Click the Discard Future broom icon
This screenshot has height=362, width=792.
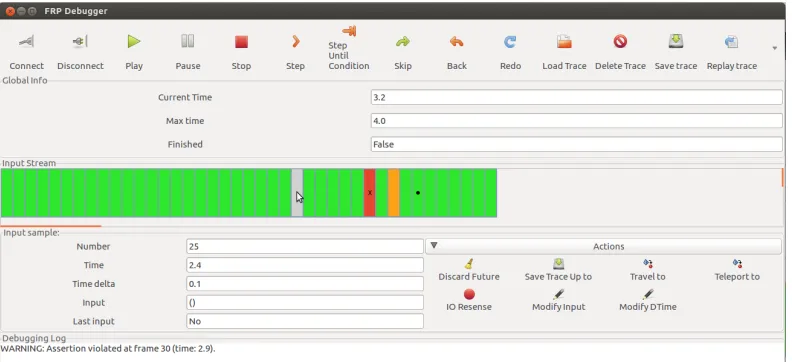[x=469, y=264]
